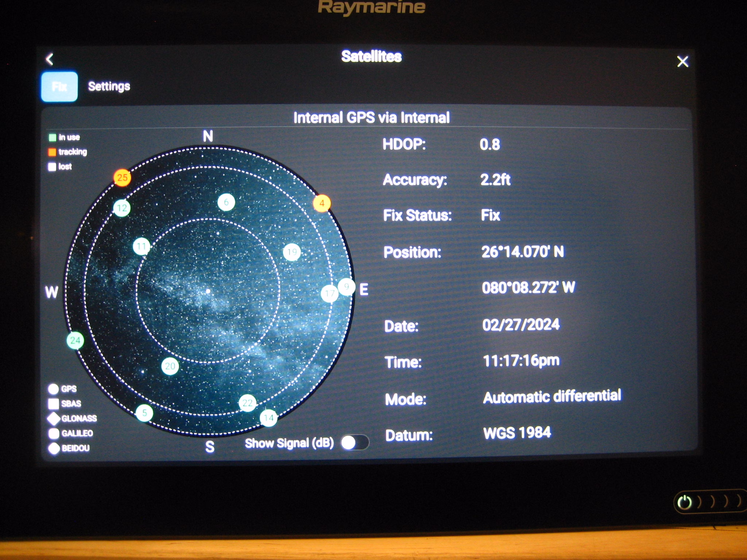Viewport: 747px width, 560px height.
Task: Open the Settings tab
Action: 109,86
